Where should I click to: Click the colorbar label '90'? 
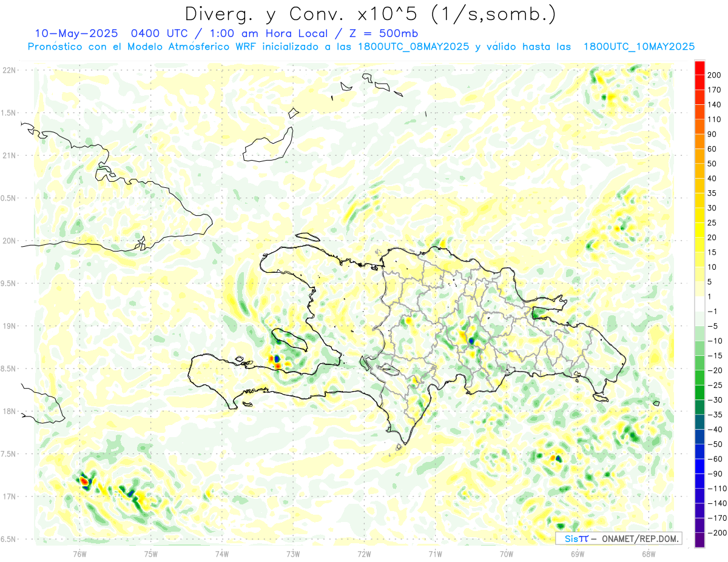pos(712,134)
